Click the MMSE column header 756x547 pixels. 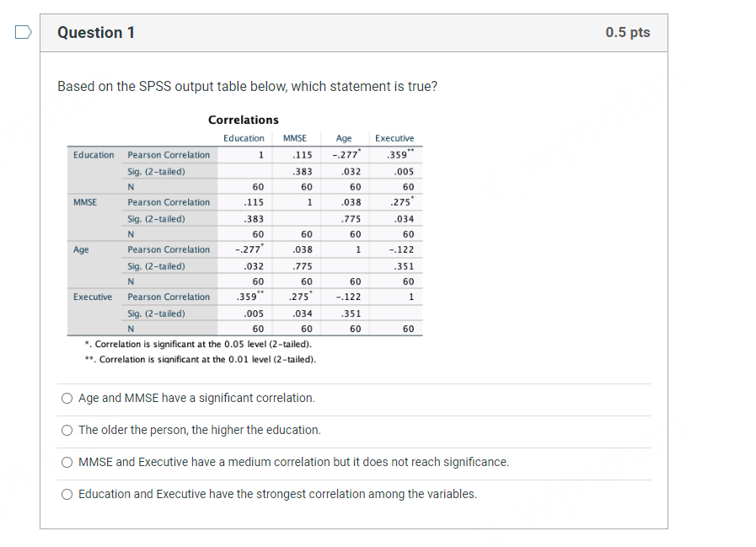click(x=294, y=137)
